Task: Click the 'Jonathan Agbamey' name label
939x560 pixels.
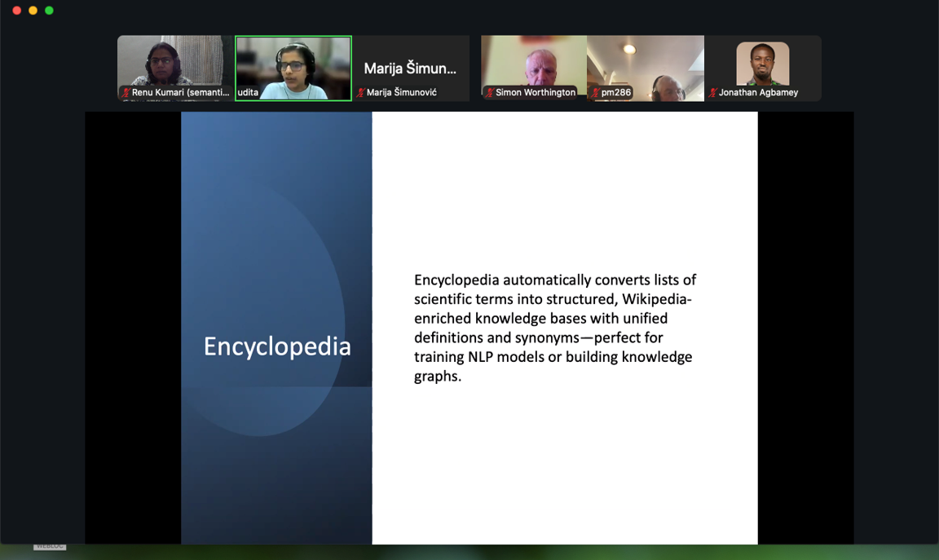Action: tap(758, 92)
